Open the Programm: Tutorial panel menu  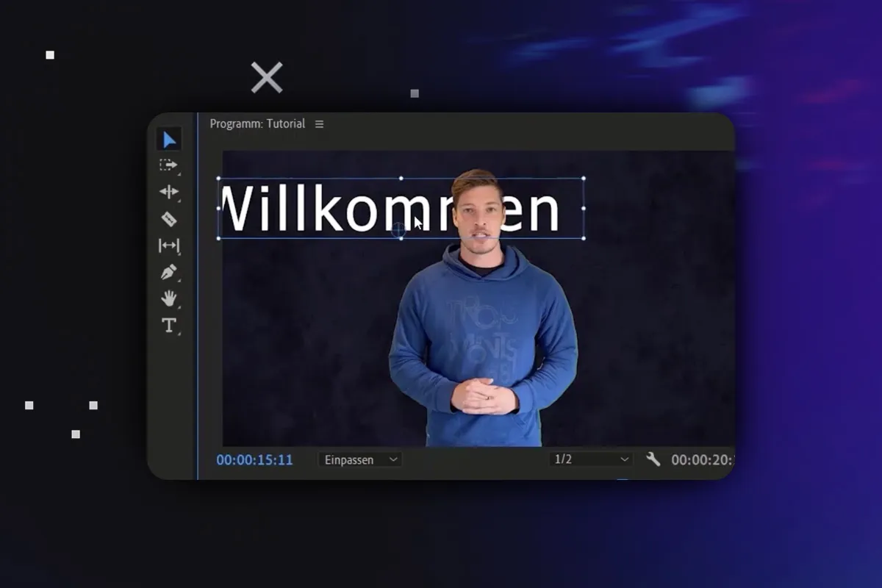coord(319,124)
